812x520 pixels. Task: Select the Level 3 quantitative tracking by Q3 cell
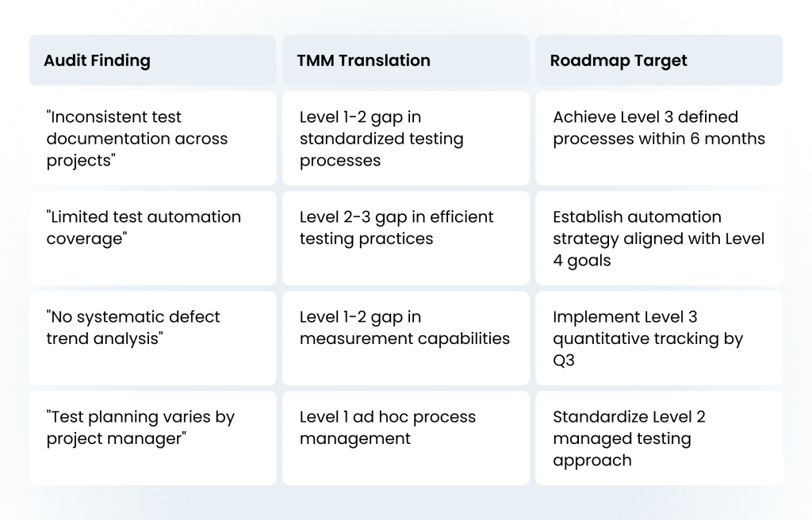pyautogui.click(x=659, y=338)
